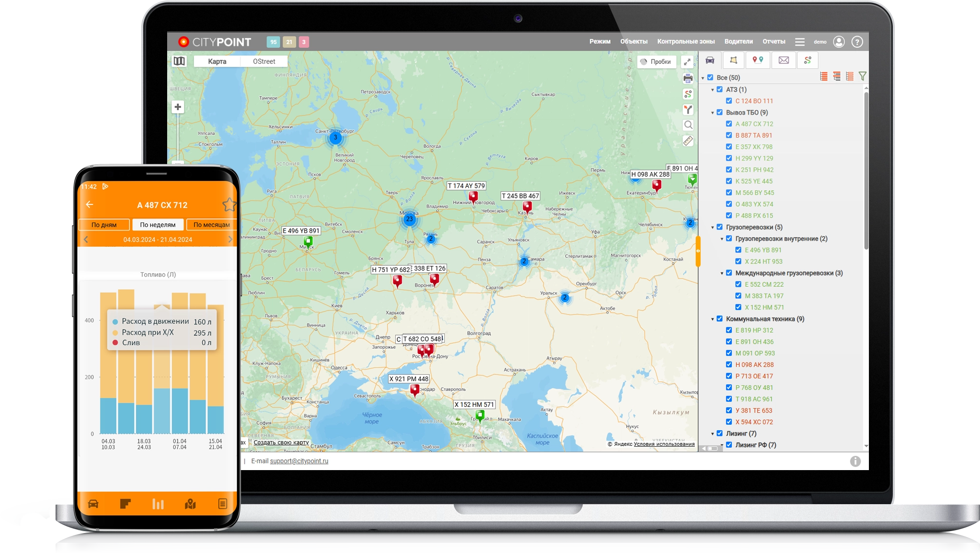Open the Режим menu
This screenshot has width=980, height=553.
tap(600, 41)
